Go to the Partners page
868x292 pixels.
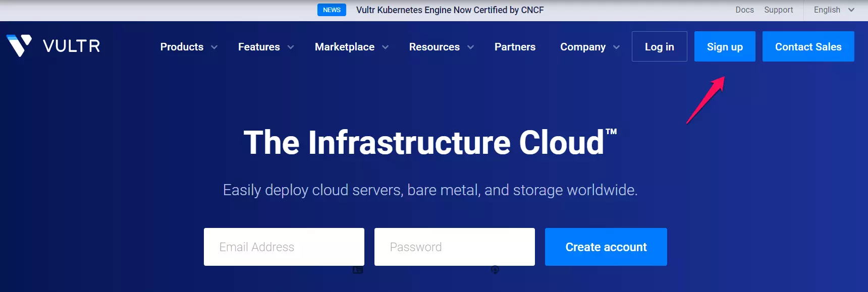tap(515, 47)
